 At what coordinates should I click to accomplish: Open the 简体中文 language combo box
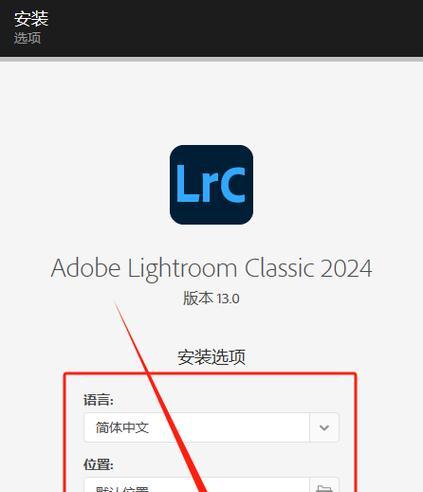[211, 427]
